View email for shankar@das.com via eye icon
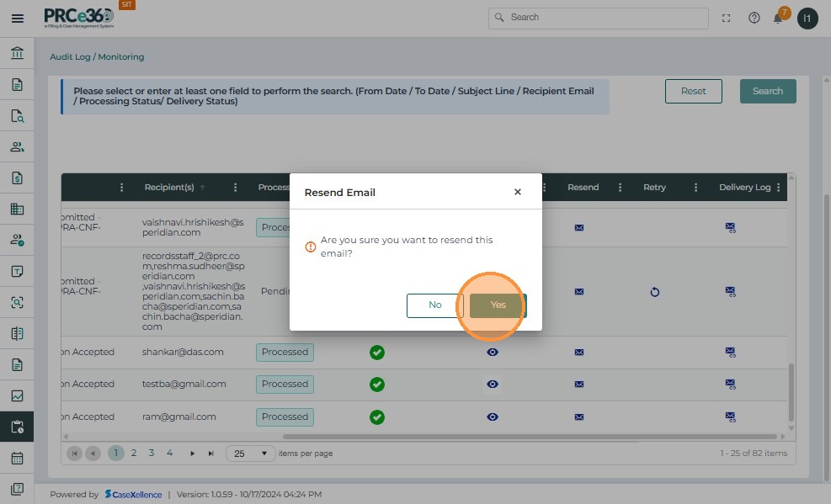 493,353
